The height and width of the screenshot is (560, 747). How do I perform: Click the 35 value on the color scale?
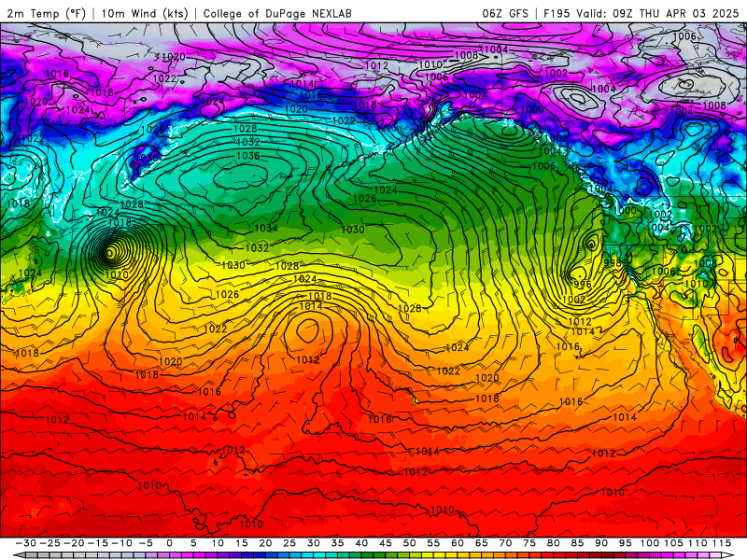(x=337, y=543)
